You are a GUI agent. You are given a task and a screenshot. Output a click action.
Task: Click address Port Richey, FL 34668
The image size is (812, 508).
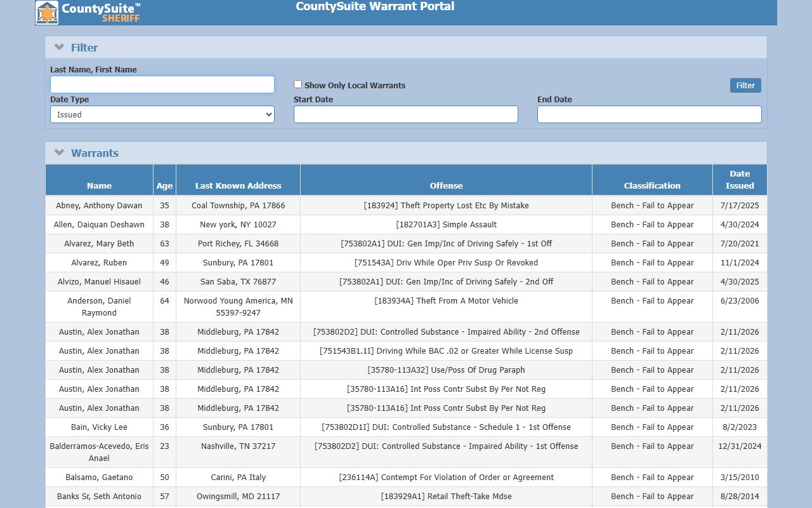point(238,243)
